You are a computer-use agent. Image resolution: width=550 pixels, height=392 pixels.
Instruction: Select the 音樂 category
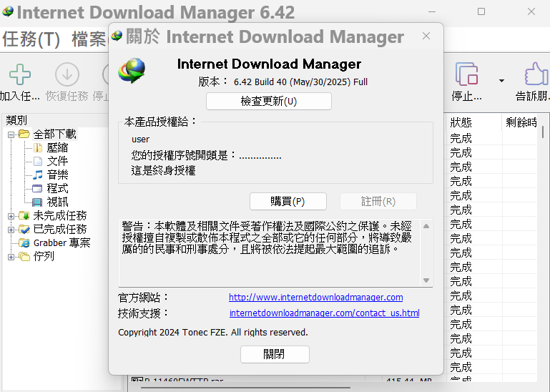pos(57,175)
